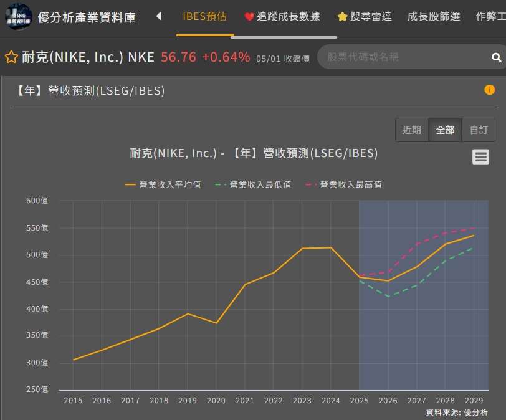
Task: Toggle the 營業收入最低值 legend series
Action: click(x=254, y=184)
